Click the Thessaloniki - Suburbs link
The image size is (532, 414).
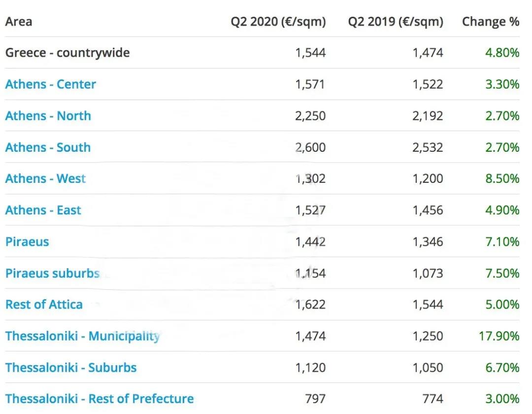coord(71,368)
